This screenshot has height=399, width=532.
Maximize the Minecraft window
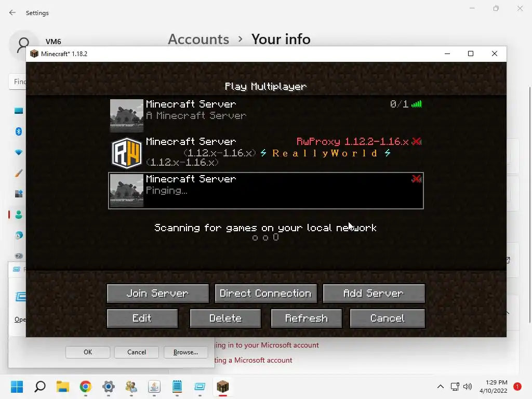coord(471,54)
